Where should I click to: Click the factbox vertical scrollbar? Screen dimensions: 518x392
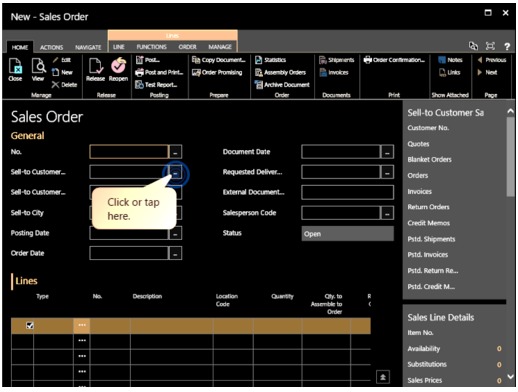[510, 157]
